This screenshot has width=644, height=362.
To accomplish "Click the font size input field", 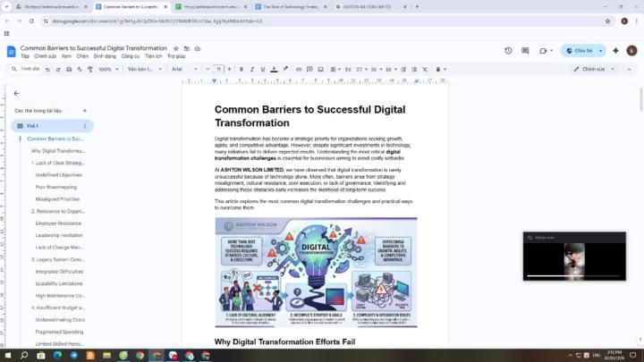I will point(218,69).
